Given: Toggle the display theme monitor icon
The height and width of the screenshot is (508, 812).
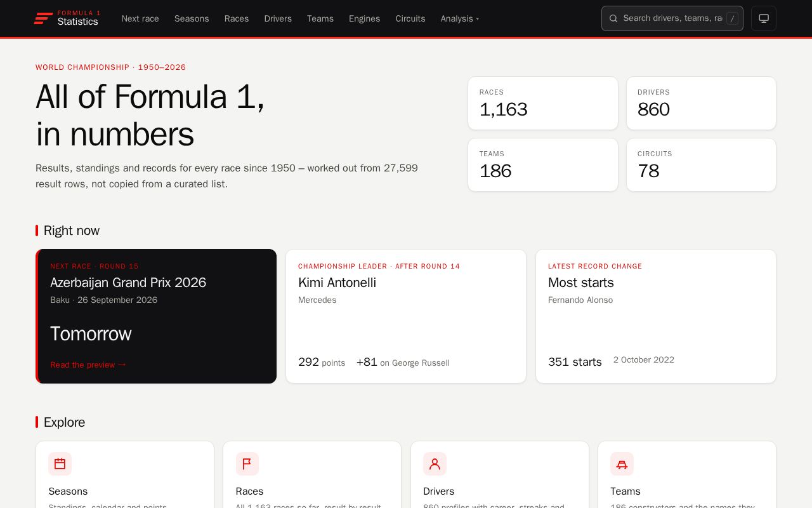Looking at the screenshot, I should pos(764,18).
